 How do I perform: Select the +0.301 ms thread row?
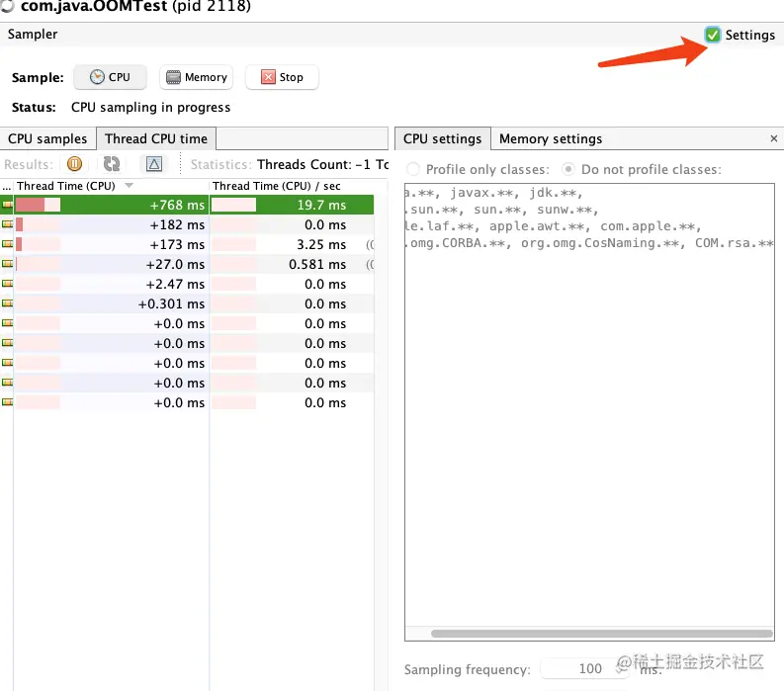(187, 304)
